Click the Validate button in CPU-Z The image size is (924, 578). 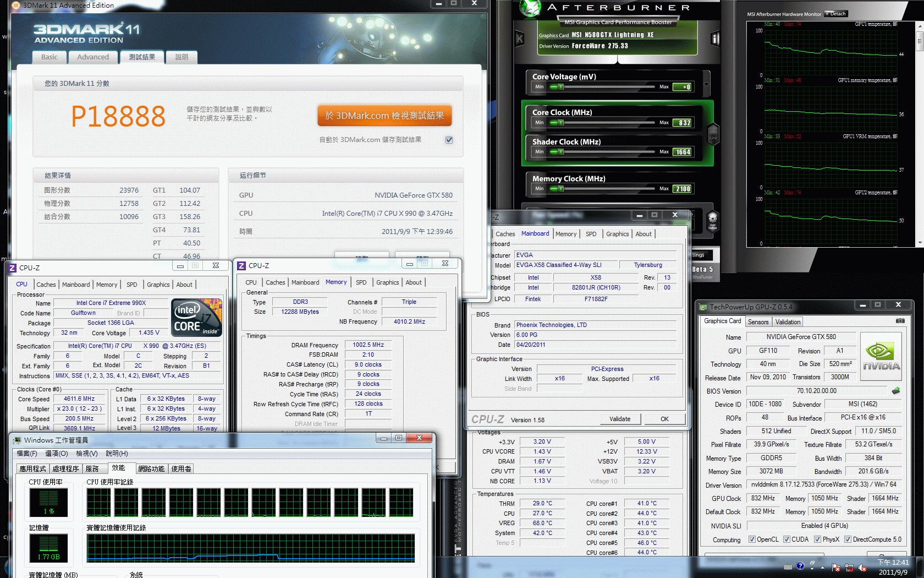[620, 419]
